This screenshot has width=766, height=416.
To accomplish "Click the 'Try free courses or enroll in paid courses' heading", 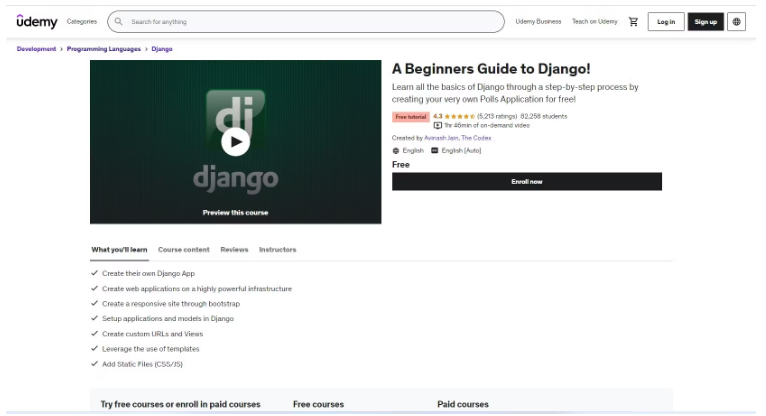I will [x=180, y=404].
